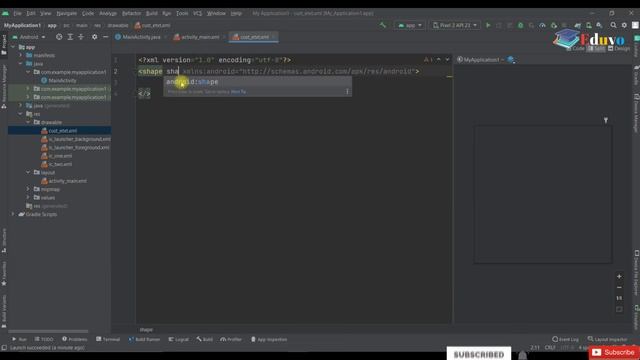This screenshot has width=640, height=360.
Task: Expand Gradle Scripts node
Action: (x=13, y=214)
